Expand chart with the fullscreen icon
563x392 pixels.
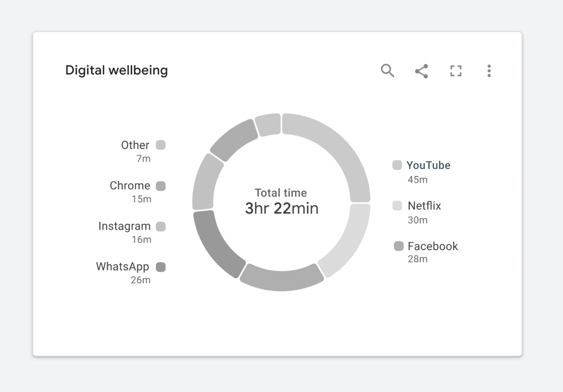click(x=456, y=71)
